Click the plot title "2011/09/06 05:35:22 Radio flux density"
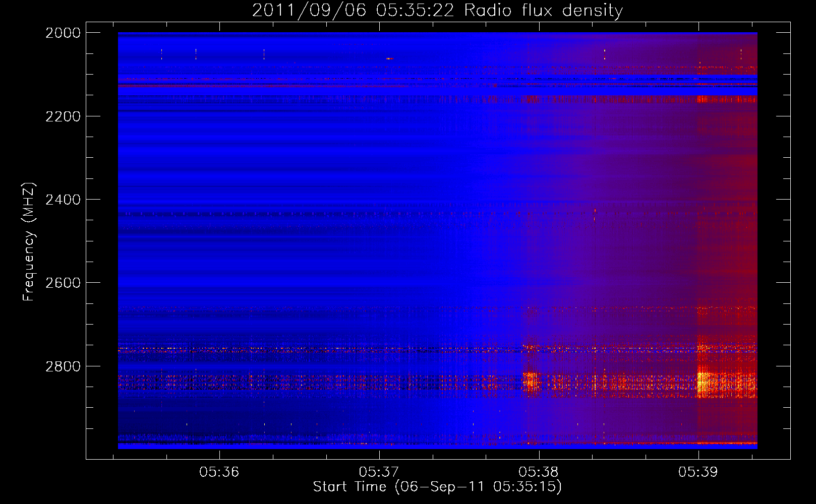 (437, 11)
